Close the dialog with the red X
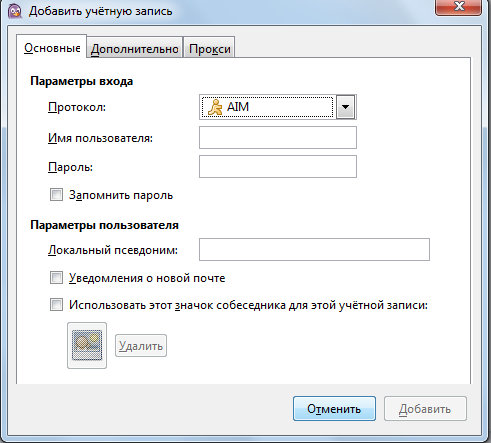 tap(458, 7)
